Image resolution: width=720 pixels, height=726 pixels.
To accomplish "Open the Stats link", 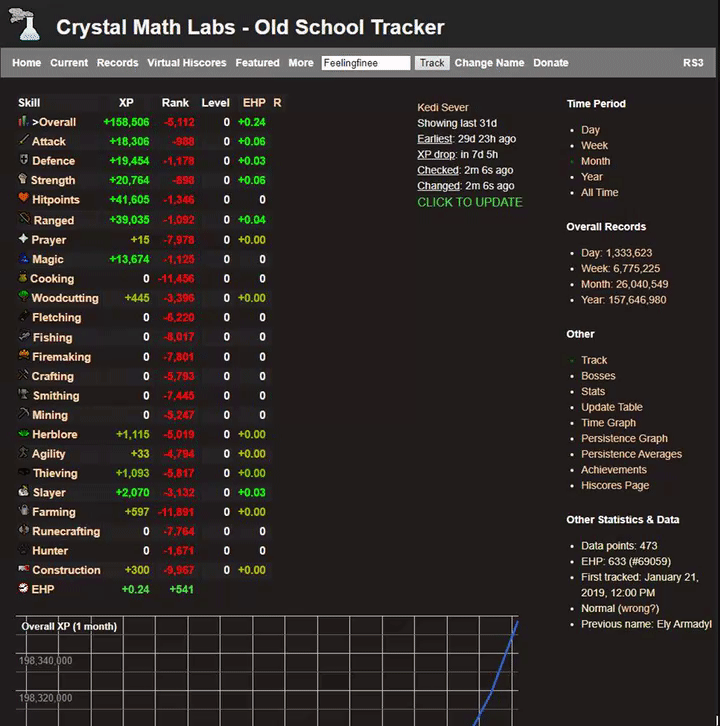I will pos(593,392).
